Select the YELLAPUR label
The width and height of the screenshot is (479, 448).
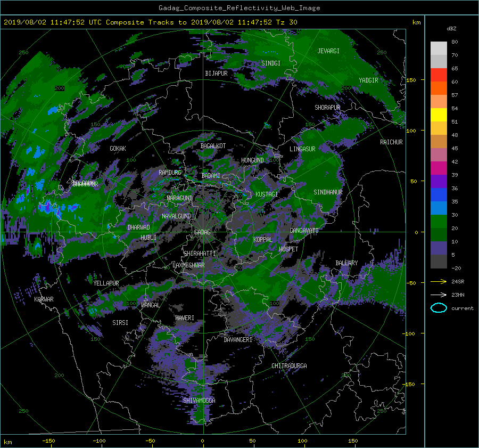pyautogui.click(x=106, y=283)
